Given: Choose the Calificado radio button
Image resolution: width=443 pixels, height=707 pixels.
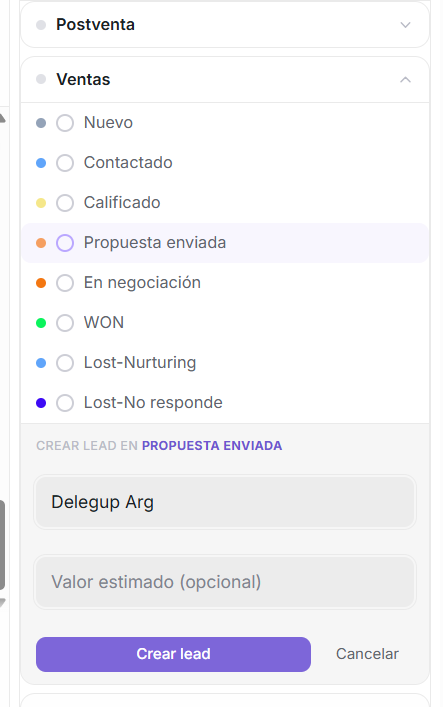Looking at the screenshot, I should (65, 203).
